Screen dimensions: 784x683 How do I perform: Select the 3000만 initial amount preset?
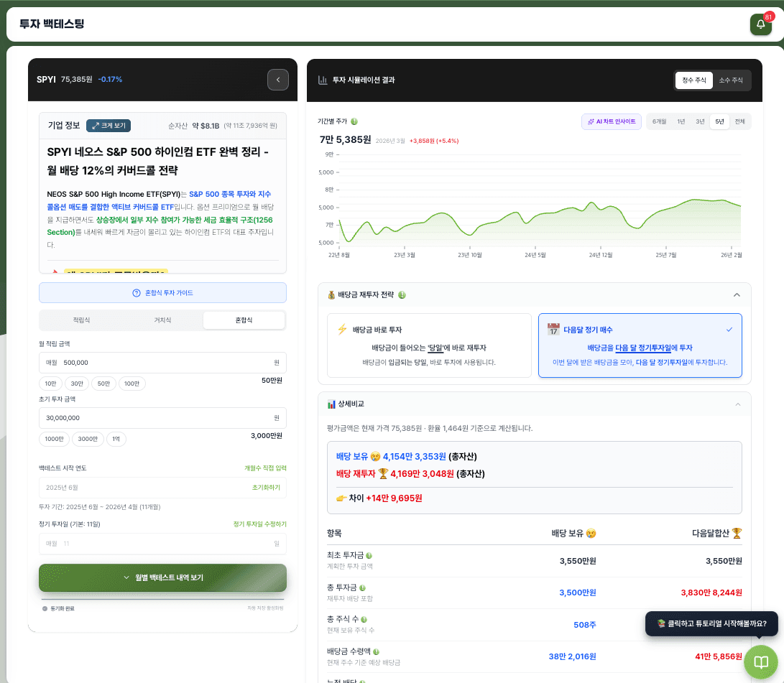[88, 440]
